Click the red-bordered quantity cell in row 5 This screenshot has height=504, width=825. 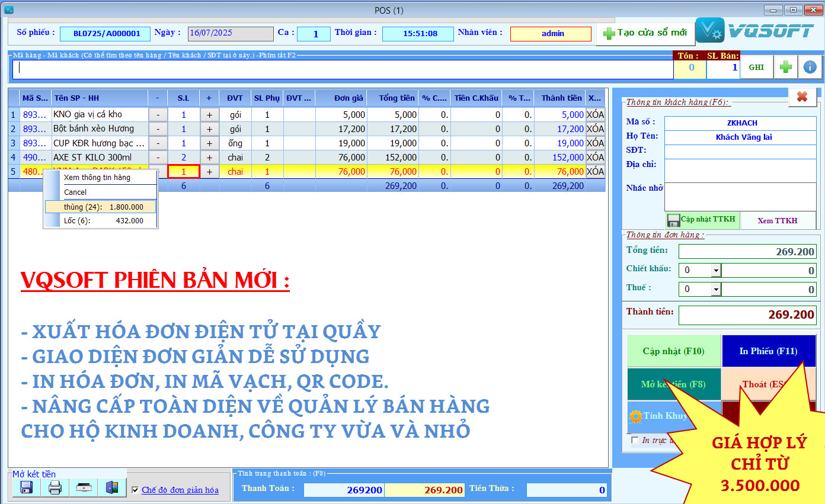(x=184, y=172)
